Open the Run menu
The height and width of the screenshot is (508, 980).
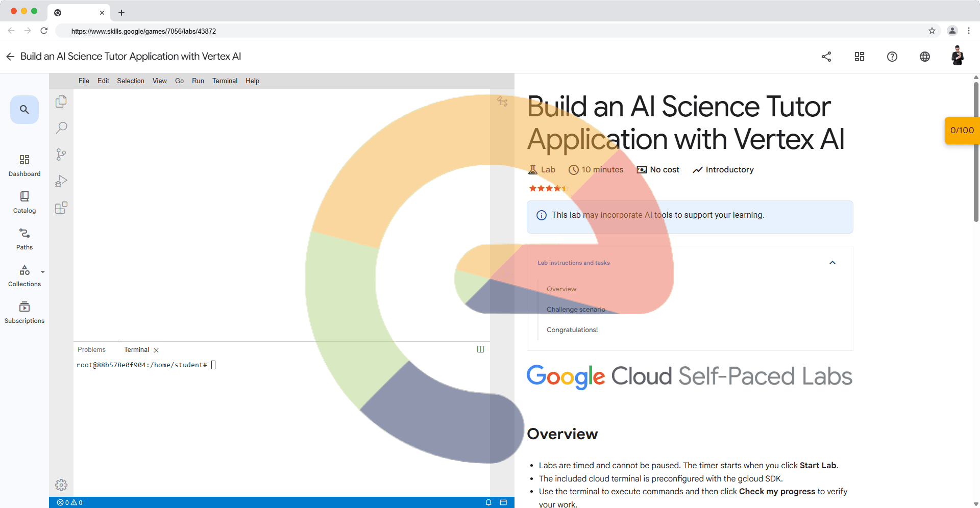coord(198,81)
